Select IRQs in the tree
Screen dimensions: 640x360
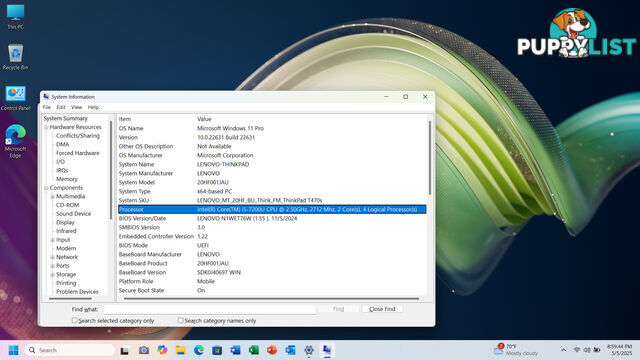[x=62, y=170]
